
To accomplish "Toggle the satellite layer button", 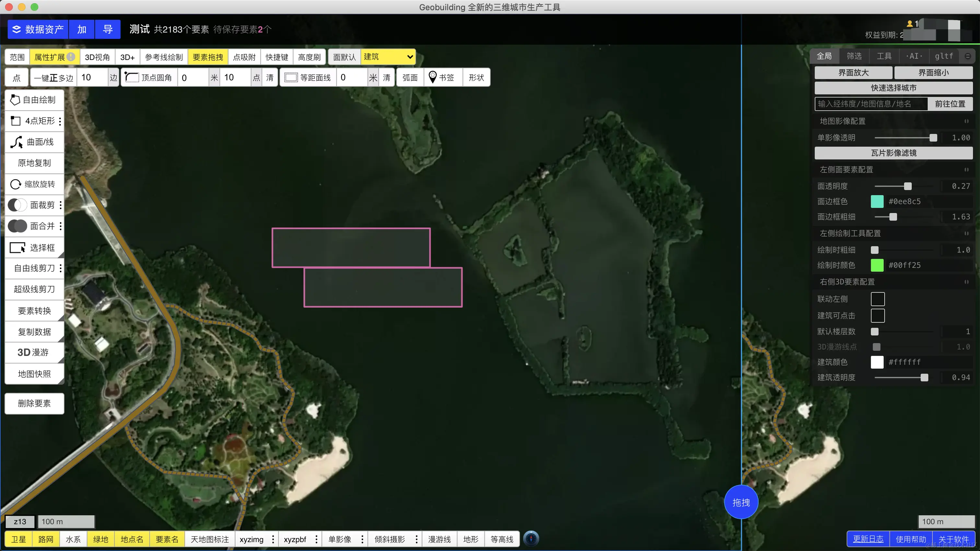I will pyautogui.click(x=18, y=539).
